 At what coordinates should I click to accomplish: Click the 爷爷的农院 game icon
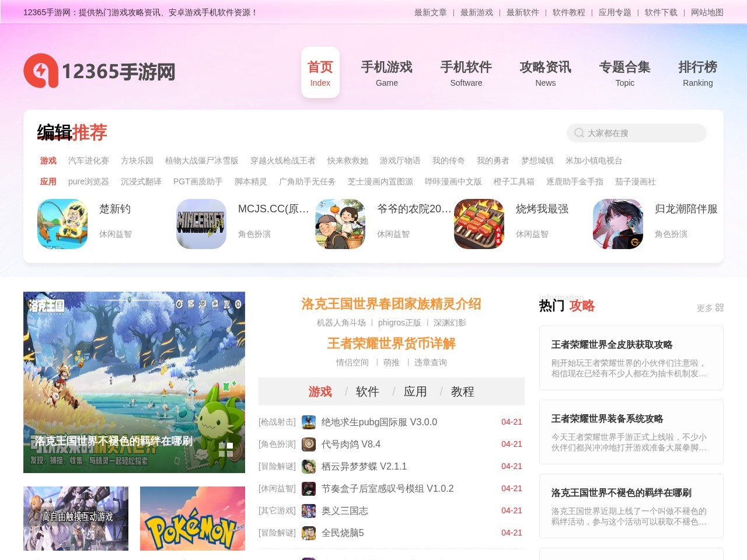click(340, 224)
